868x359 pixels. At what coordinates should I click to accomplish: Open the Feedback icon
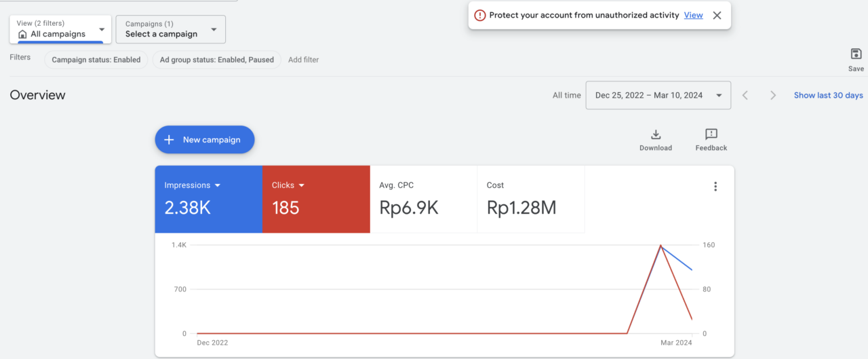(x=711, y=134)
